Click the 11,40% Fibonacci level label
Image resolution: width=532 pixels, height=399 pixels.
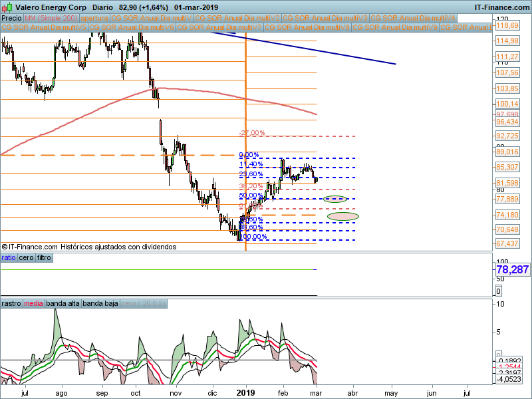pyautogui.click(x=251, y=164)
